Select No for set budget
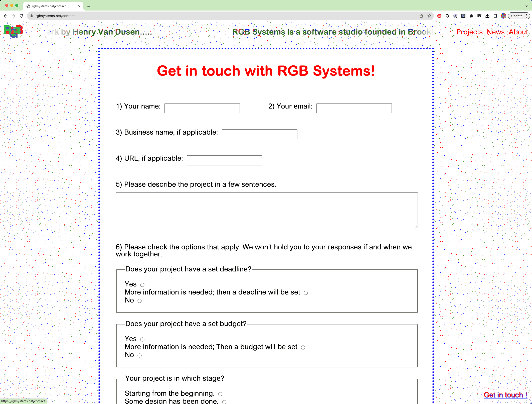Viewport: 532px width, 404px height. (139, 355)
